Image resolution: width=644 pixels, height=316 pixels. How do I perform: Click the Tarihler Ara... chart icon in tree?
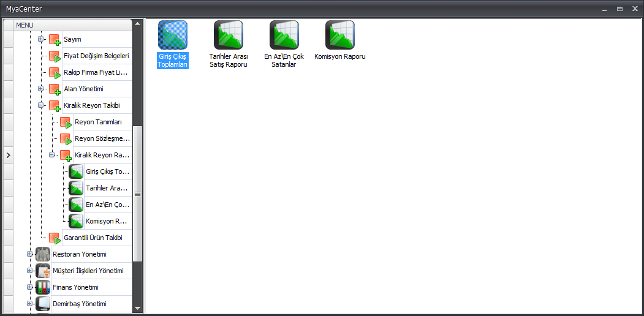76,188
